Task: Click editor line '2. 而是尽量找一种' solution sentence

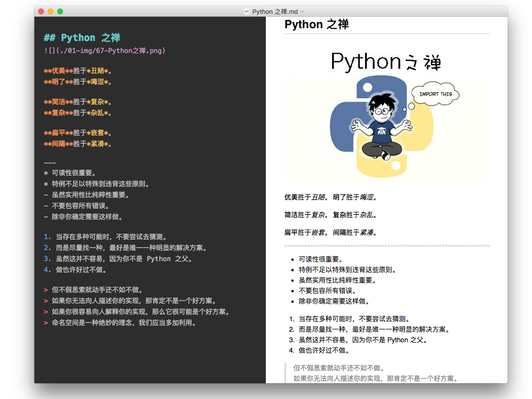Action: pos(125,248)
